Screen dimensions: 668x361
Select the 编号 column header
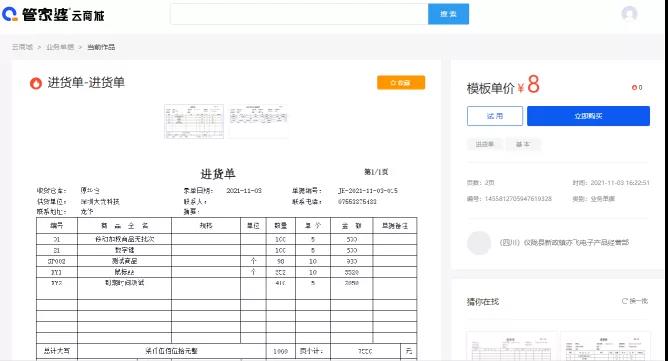57,225
